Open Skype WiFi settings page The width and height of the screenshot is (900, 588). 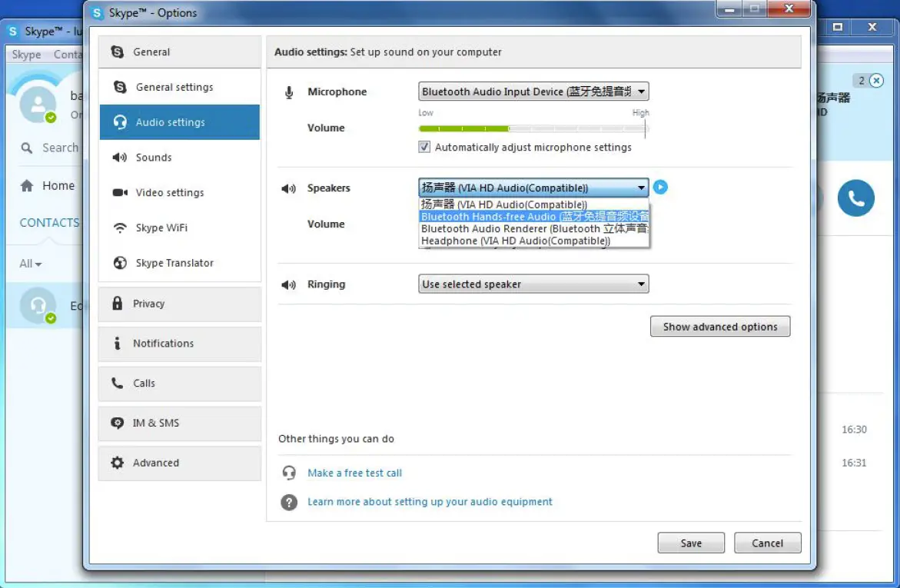(180, 228)
